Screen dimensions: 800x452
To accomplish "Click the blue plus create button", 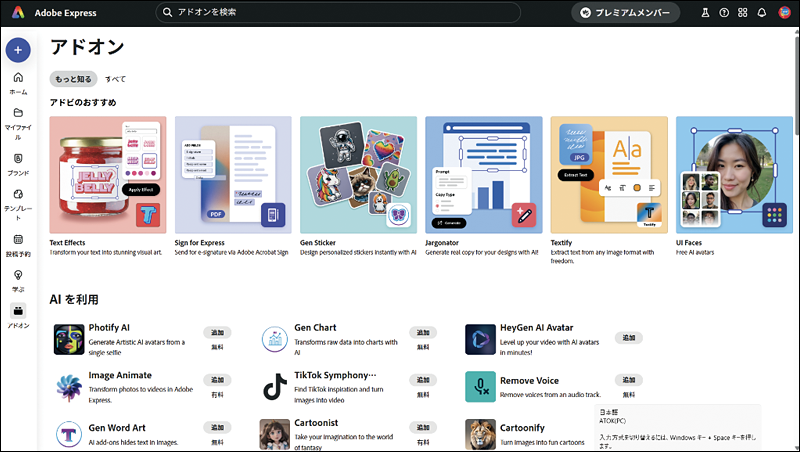I will click(x=18, y=50).
